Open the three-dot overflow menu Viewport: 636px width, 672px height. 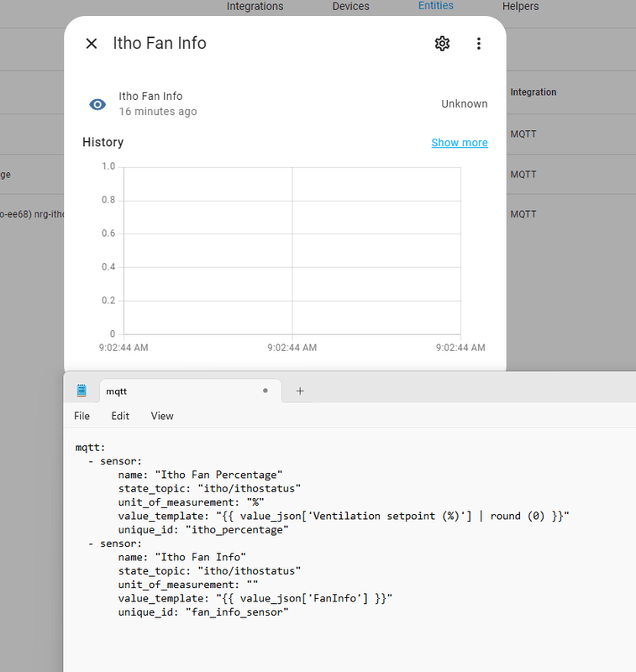pyautogui.click(x=479, y=44)
